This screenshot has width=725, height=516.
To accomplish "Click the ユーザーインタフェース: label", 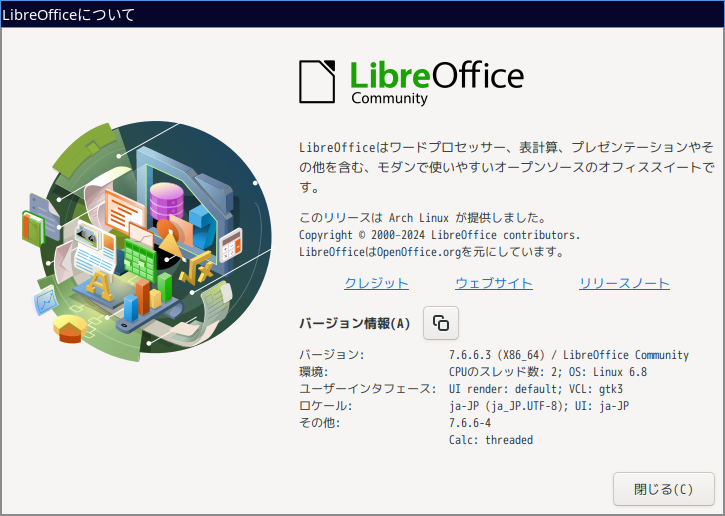I will pyautogui.click(x=368, y=389).
